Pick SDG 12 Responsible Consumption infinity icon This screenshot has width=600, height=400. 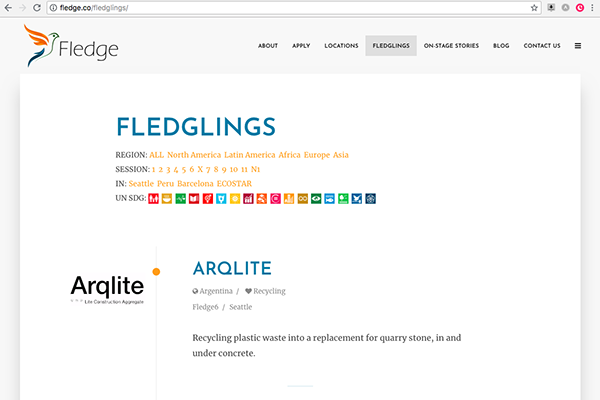click(303, 199)
